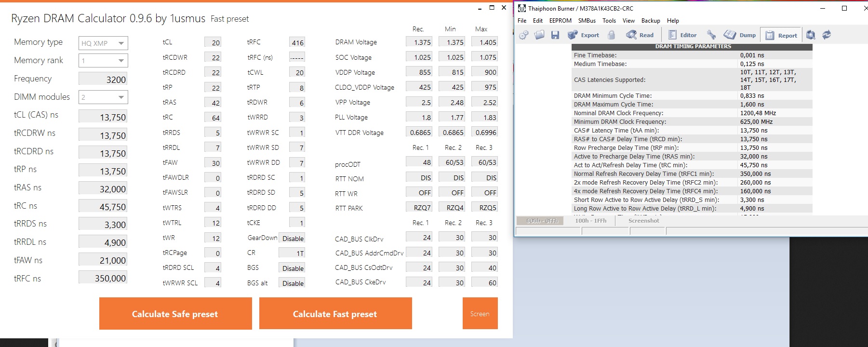
Task: Click Calculate Fast preset button
Action: 335,314
